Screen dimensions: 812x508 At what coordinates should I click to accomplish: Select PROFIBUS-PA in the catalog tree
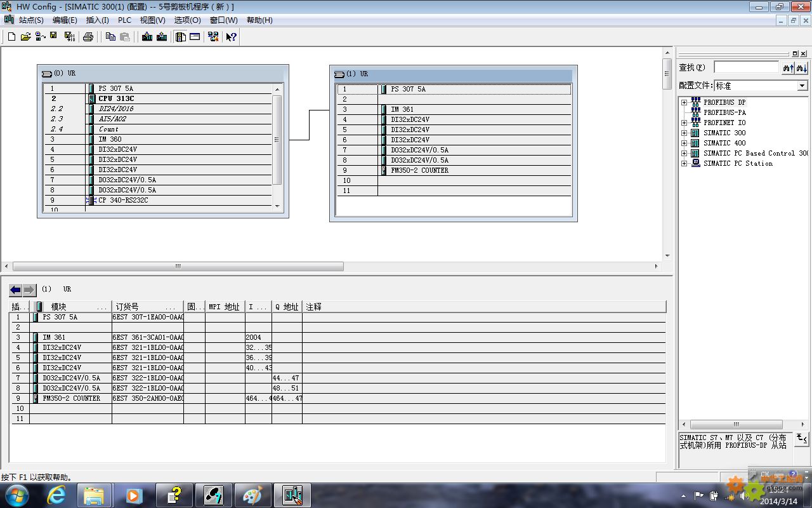coord(724,112)
